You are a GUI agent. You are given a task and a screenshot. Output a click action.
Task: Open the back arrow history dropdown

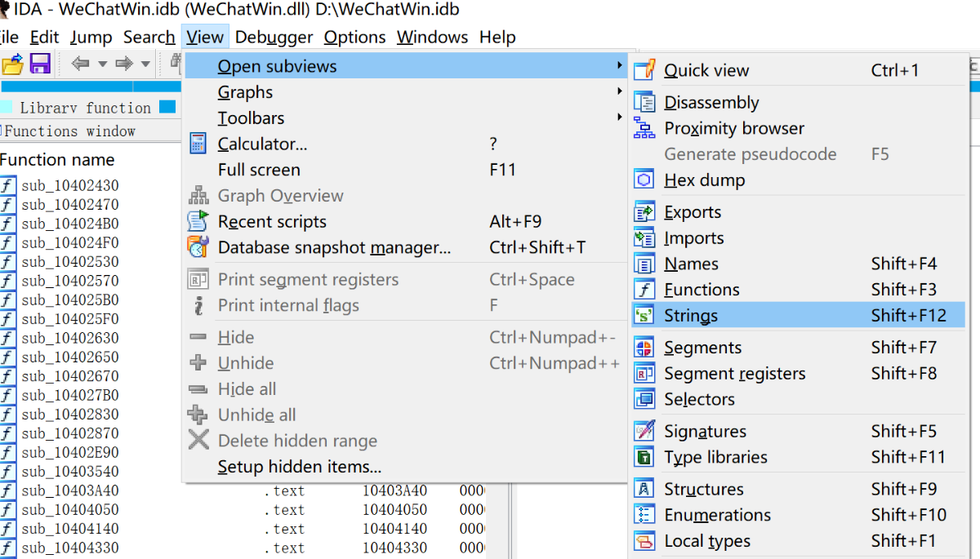pyautogui.click(x=102, y=64)
